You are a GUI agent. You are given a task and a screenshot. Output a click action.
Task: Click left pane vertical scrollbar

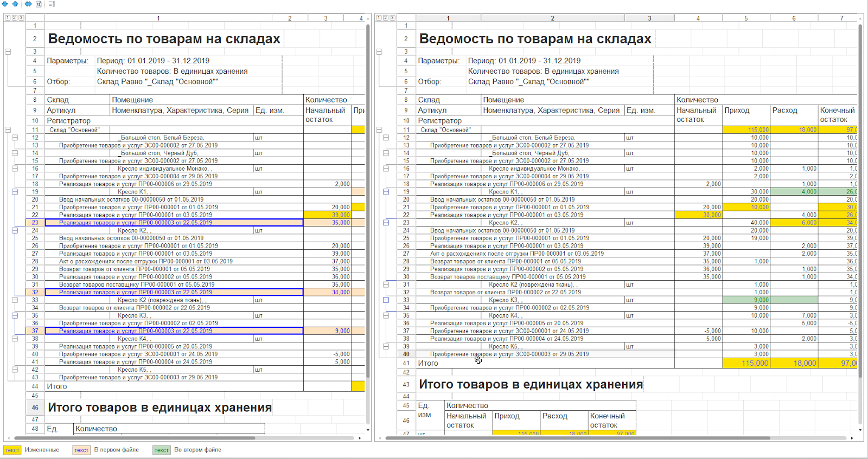[368, 201]
